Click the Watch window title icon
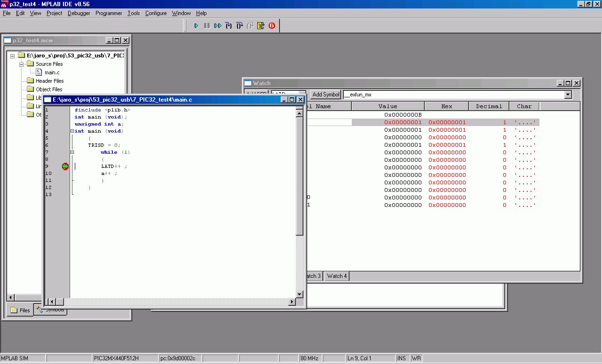The width and height of the screenshot is (602, 364). (x=248, y=83)
